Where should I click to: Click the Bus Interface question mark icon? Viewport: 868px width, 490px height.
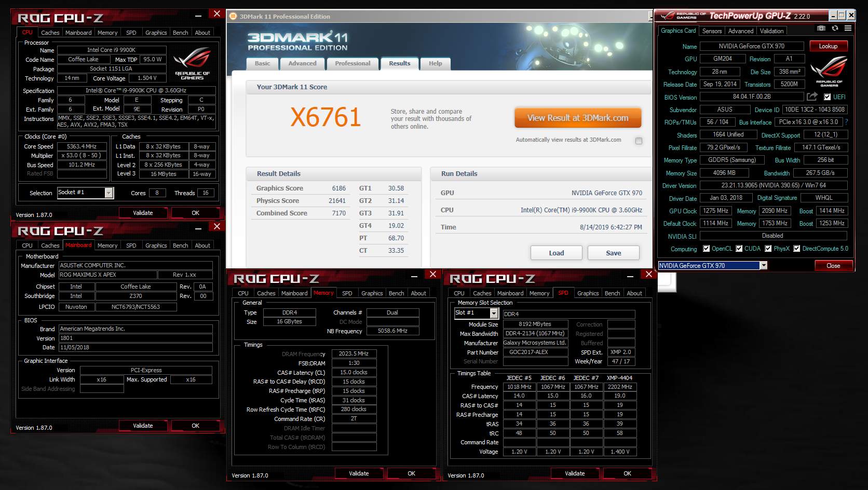tap(846, 122)
